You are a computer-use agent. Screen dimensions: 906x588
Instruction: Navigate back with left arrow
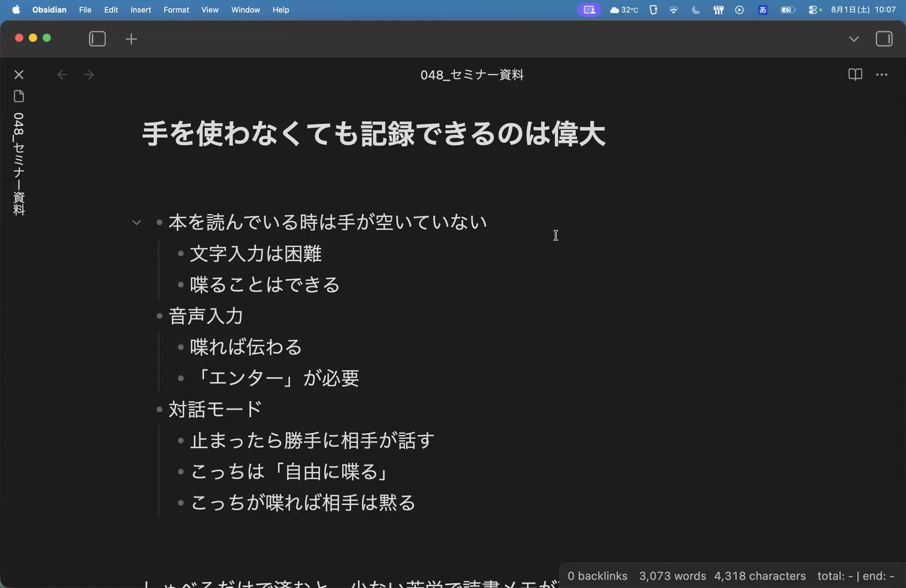(x=62, y=75)
